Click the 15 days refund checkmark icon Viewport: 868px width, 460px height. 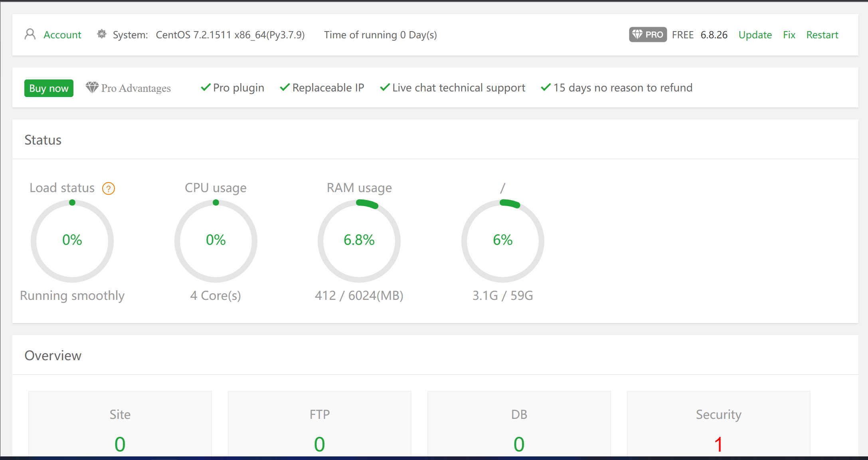pyautogui.click(x=546, y=87)
